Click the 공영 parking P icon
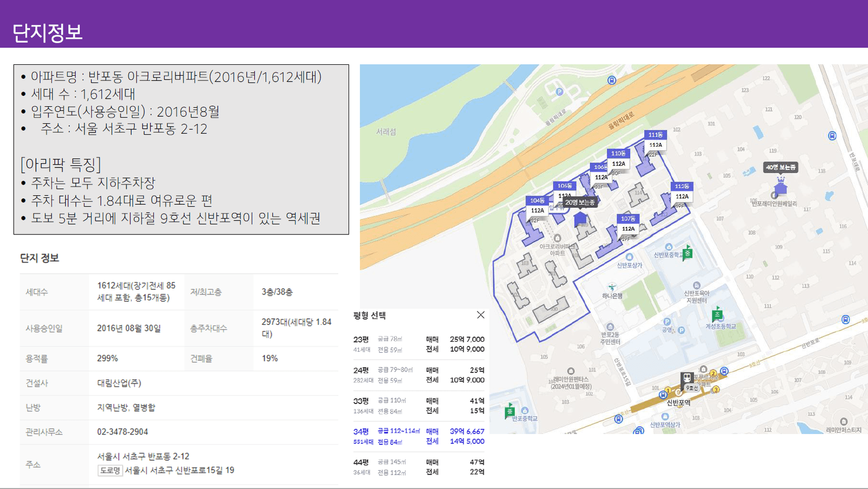Viewport: 868px width, 489px height. click(x=667, y=322)
